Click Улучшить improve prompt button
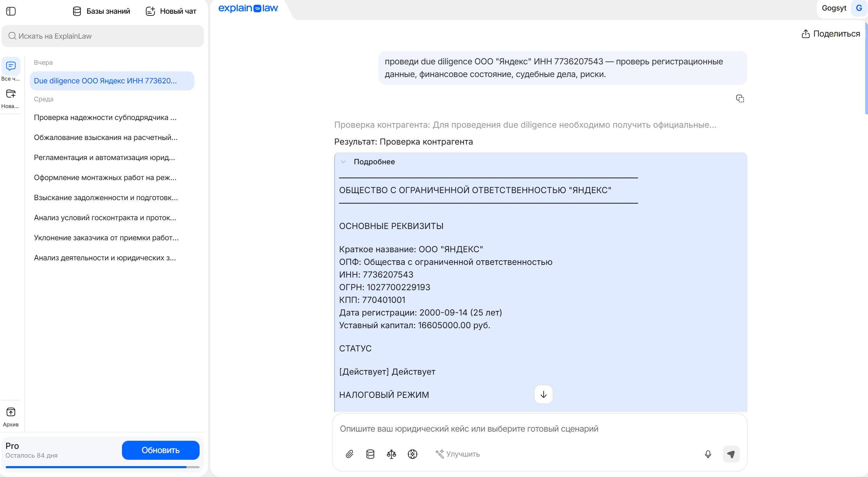Viewport: 868px width, 477px height. [458, 454]
